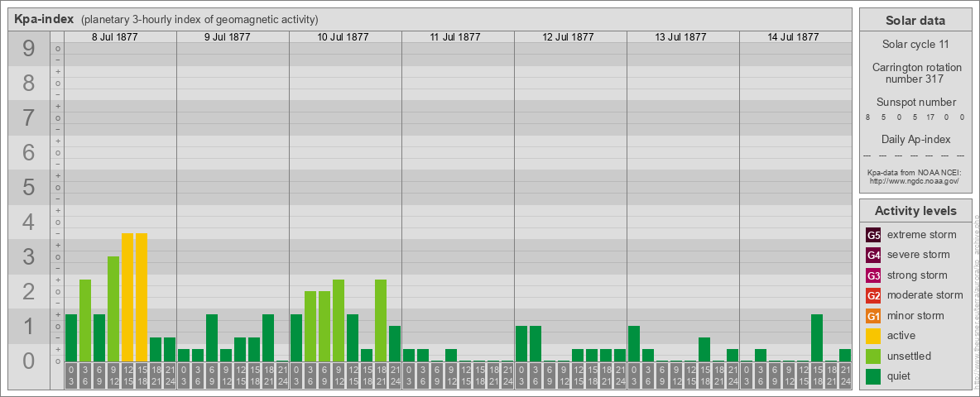
Task: Click the light green unsettled legend swatch
Action: 873,356
